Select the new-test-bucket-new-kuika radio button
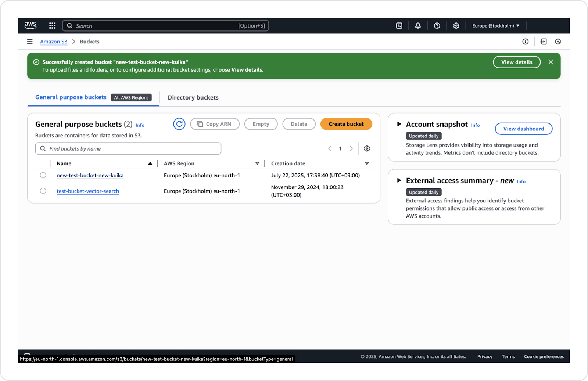The height and width of the screenshot is (381, 588). 43,175
